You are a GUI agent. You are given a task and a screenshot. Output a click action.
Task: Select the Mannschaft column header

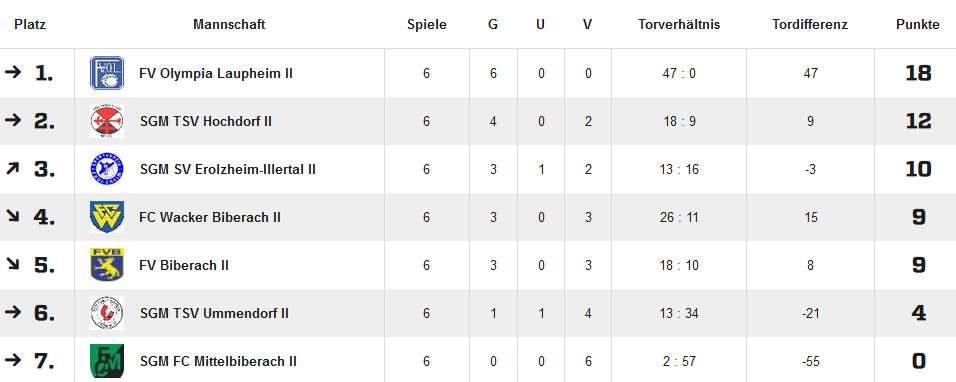(x=229, y=25)
